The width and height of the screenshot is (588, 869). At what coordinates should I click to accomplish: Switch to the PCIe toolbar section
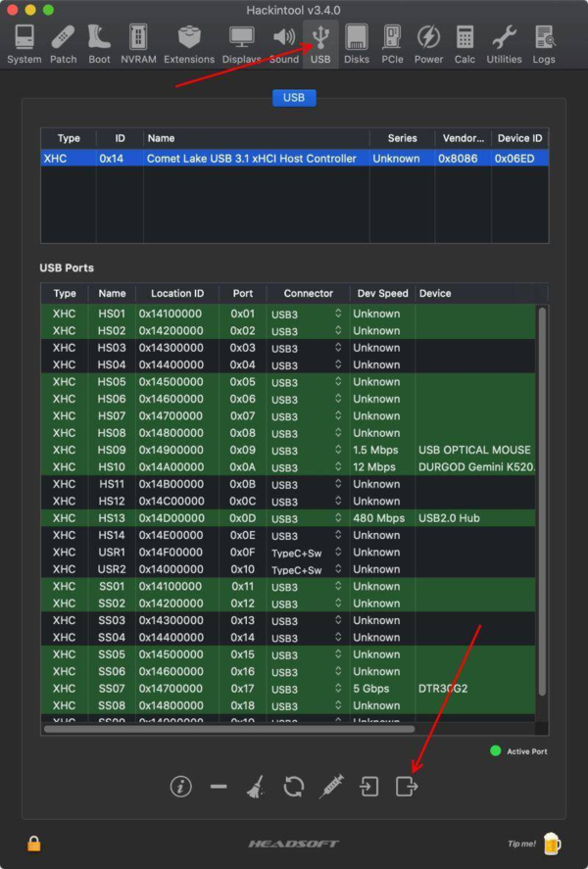[392, 45]
